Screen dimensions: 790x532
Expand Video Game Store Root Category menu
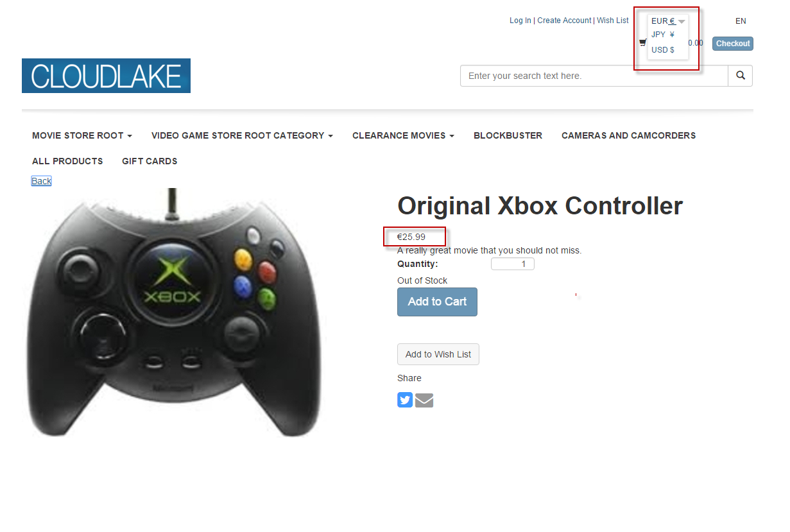coord(242,135)
